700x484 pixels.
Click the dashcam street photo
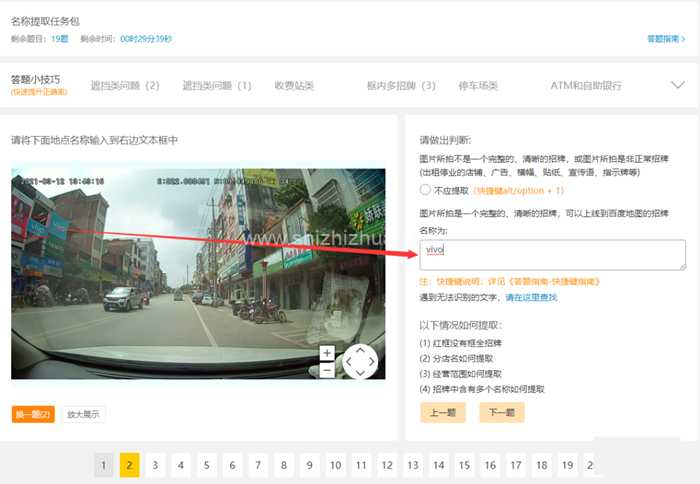198,274
